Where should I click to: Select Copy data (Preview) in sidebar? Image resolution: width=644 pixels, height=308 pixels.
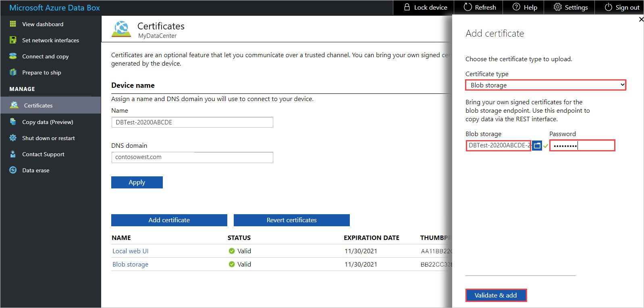coord(48,122)
